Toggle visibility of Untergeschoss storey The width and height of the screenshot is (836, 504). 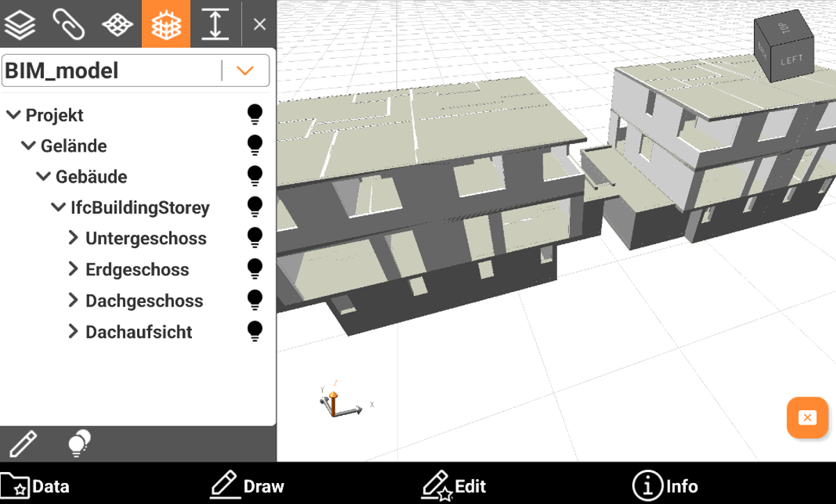click(x=255, y=238)
